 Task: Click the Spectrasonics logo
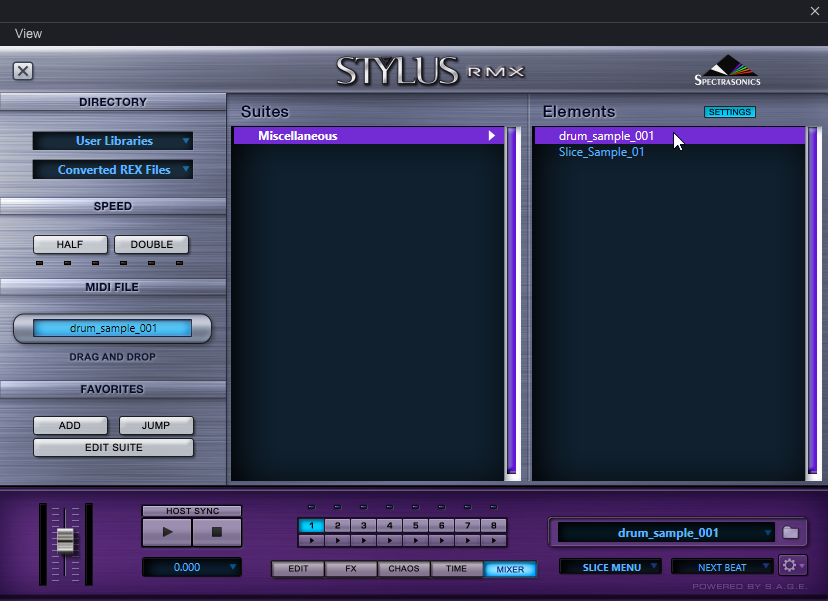tap(727, 71)
